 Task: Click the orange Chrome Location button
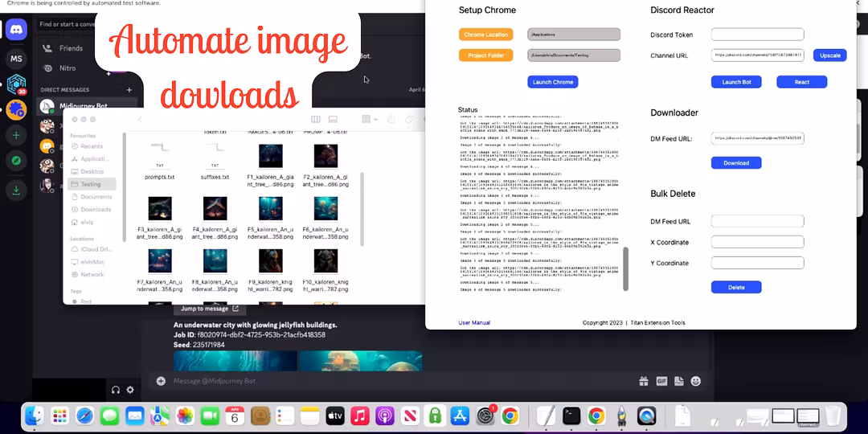485,35
